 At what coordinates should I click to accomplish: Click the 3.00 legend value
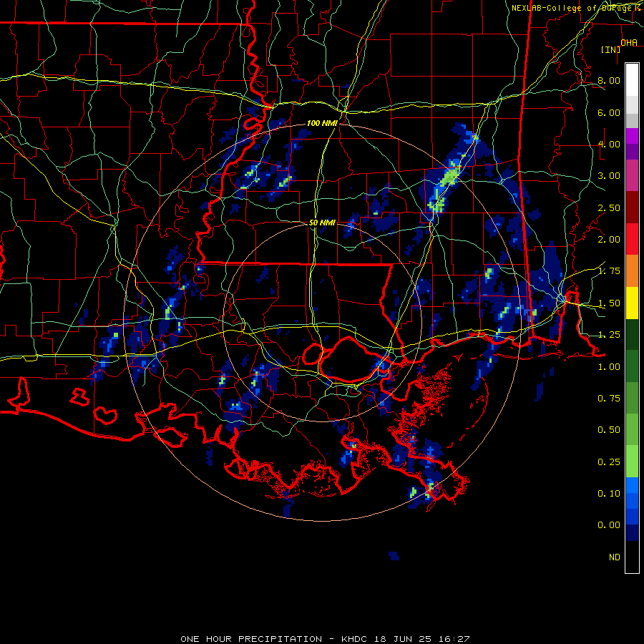609,176
